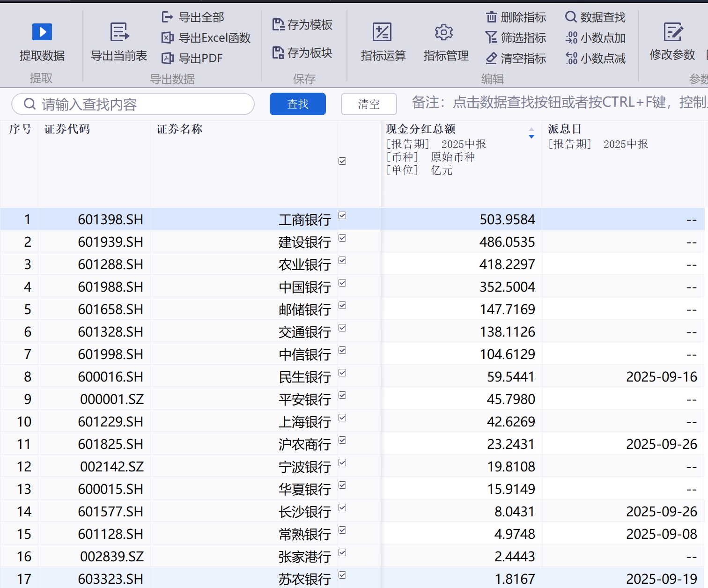Click the 导出当前表 export icon
708x588 pixels.
[x=119, y=32]
